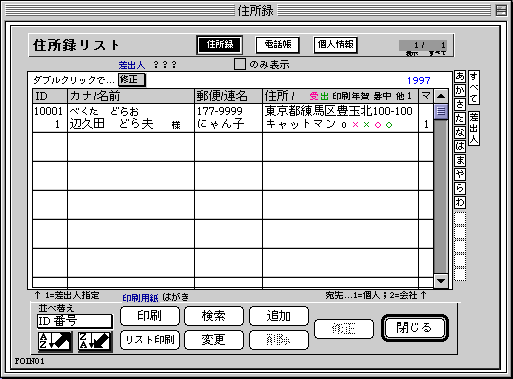Sort ascending with the A-Z icon
This screenshot has height=379, width=513.
click(x=55, y=341)
